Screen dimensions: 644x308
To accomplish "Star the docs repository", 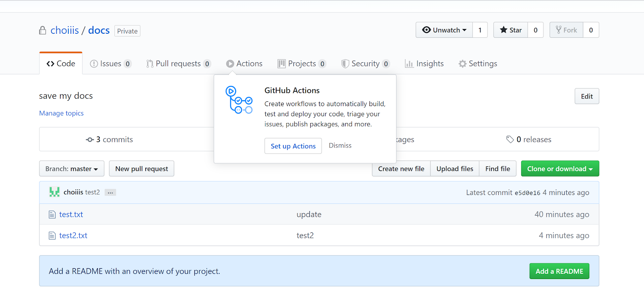I will [x=510, y=30].
